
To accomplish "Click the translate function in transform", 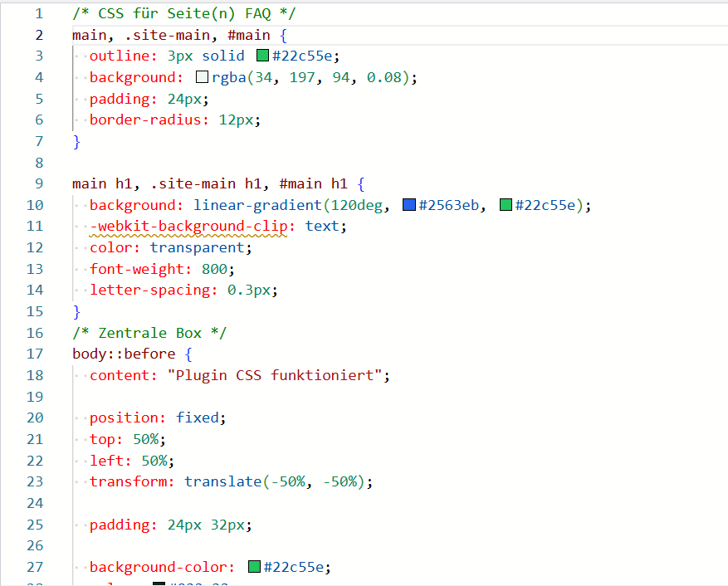I will (222, 481).
